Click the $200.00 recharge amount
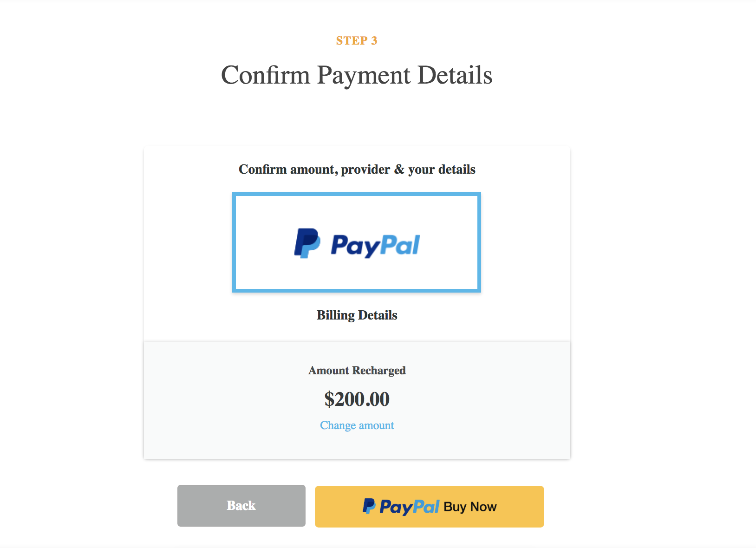Viewport: 756px width, 548px height. tap(357, 399)
